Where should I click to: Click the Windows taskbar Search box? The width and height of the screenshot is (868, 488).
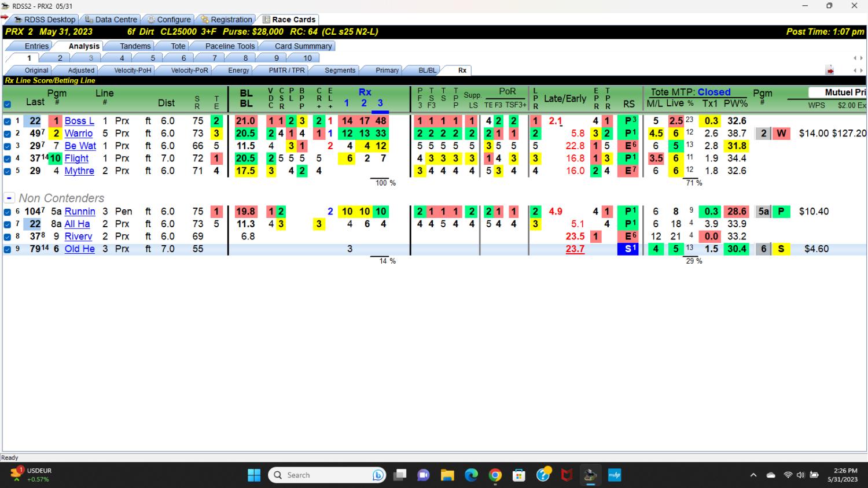coord(328,475)
